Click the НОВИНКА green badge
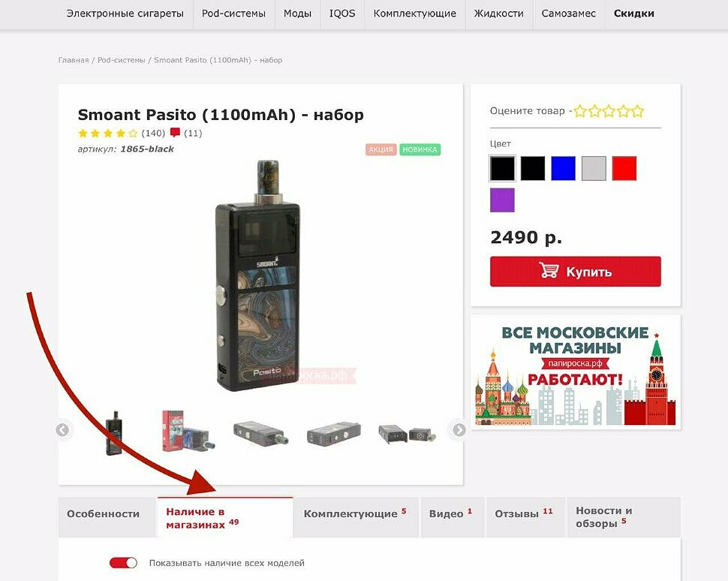The width and height of the screenshot is (728, 581). pos(420,149)
